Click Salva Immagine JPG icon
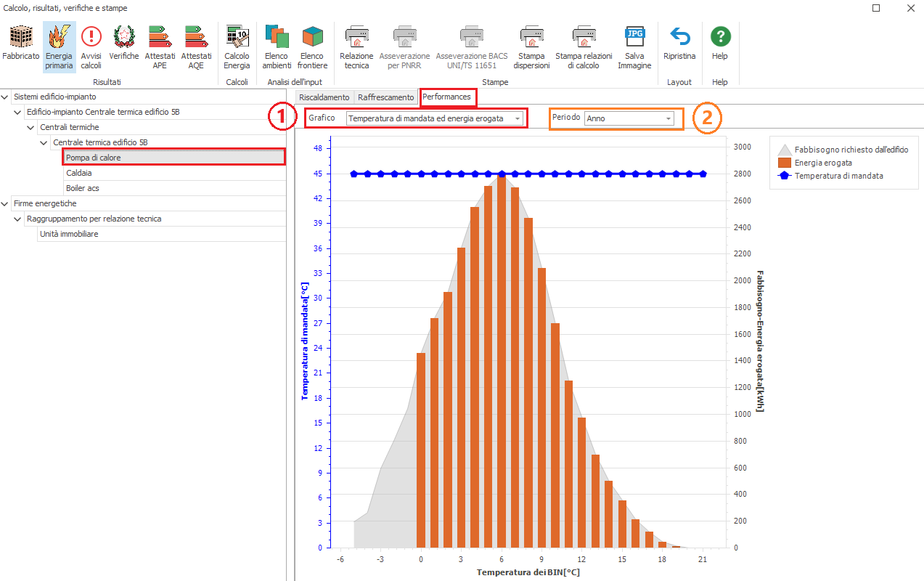 [634, 43]
